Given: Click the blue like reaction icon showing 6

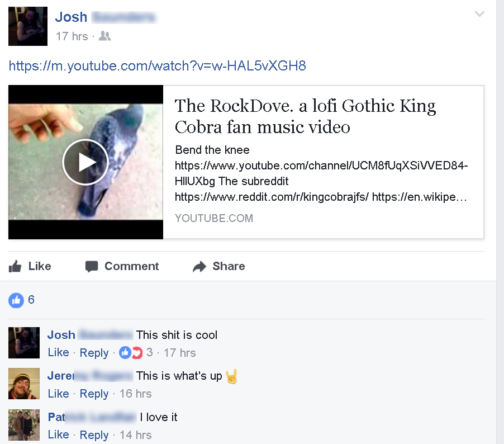Looking at the screenshot, I should pos(16,300).
